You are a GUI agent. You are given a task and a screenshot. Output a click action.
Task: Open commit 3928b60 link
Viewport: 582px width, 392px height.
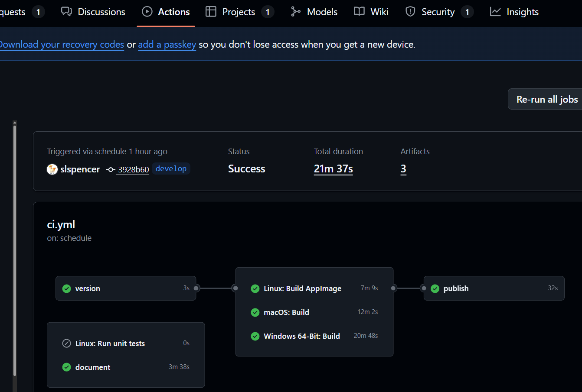pos(133,170)
